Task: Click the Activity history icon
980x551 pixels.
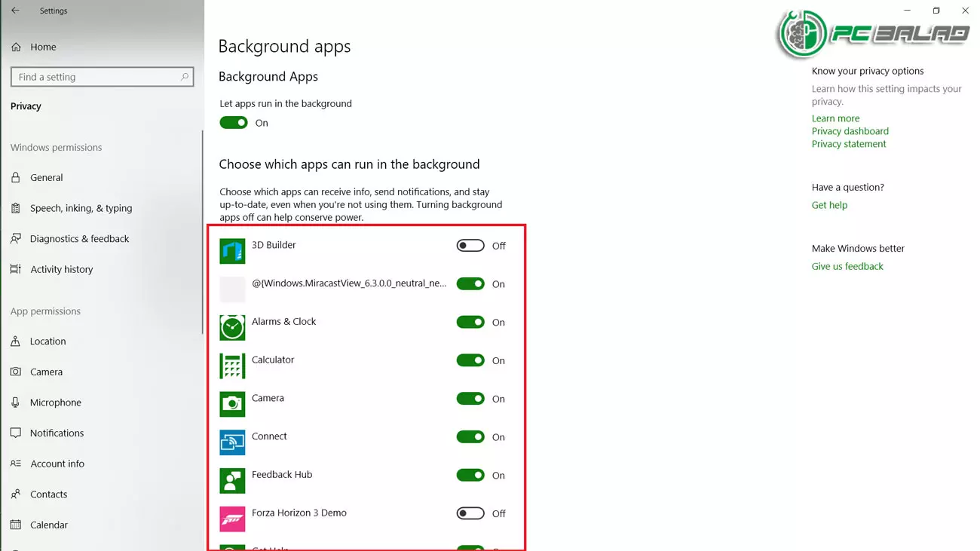Action: pyautogui.click(x=16, y=269)
